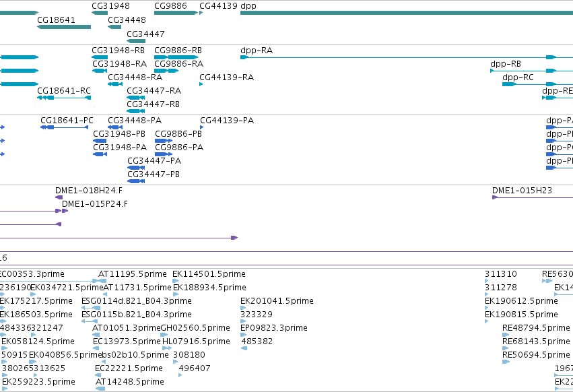This screenshot has height=392, width=573.
Task: Click the 311310 feature label
Action: click(x=501, y=274)
